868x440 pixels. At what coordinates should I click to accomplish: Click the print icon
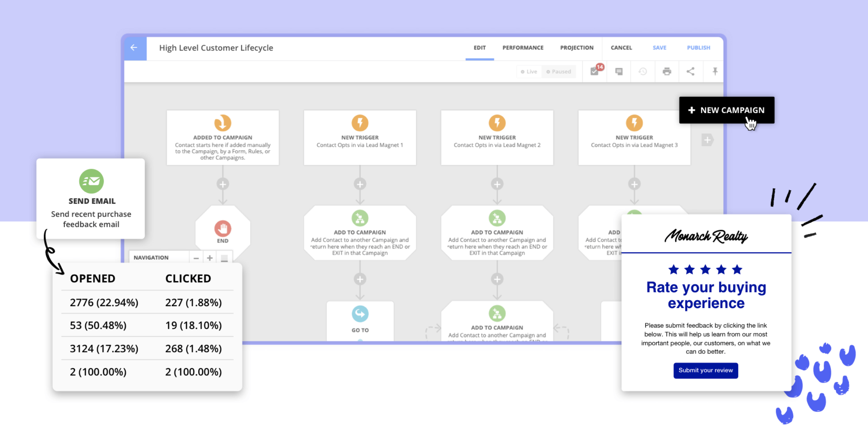point(667,71)
